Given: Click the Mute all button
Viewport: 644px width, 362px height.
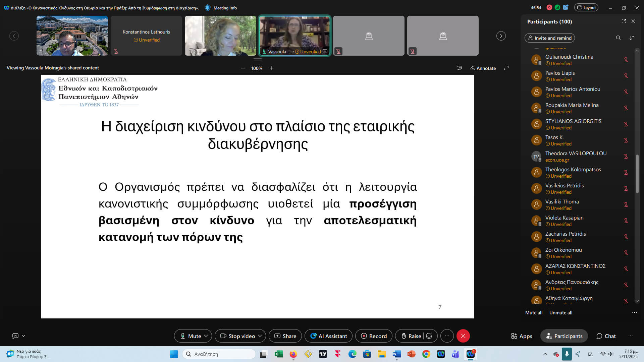Looking at the screenshot, I should pyautogui.click(x=534, y=312).
